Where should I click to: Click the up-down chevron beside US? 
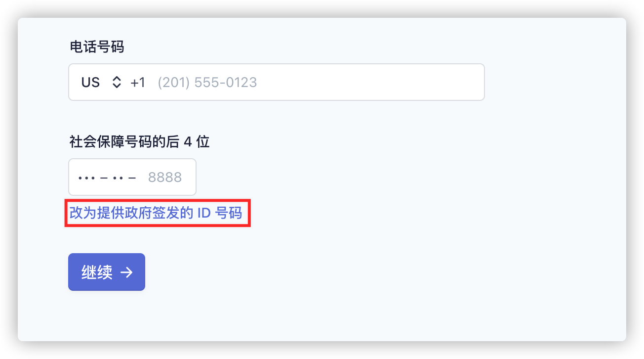click(117, 82)
